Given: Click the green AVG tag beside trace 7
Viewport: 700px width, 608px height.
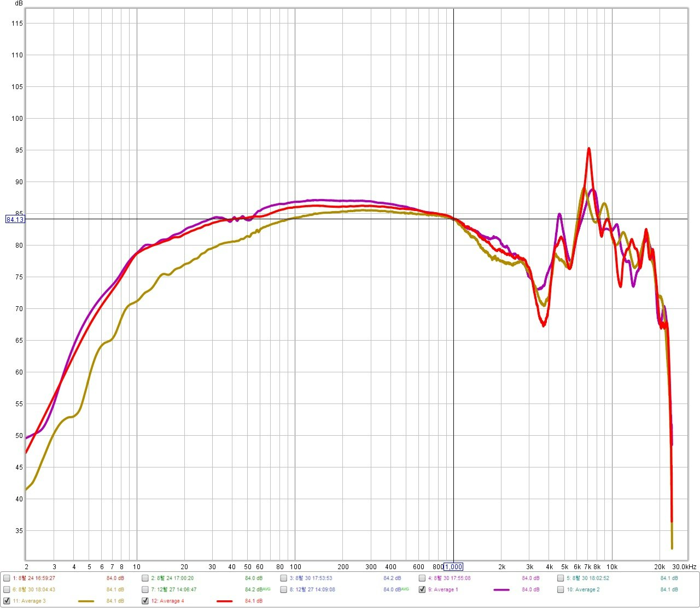Looking at the screenshot, I should [x=267, y=589].
